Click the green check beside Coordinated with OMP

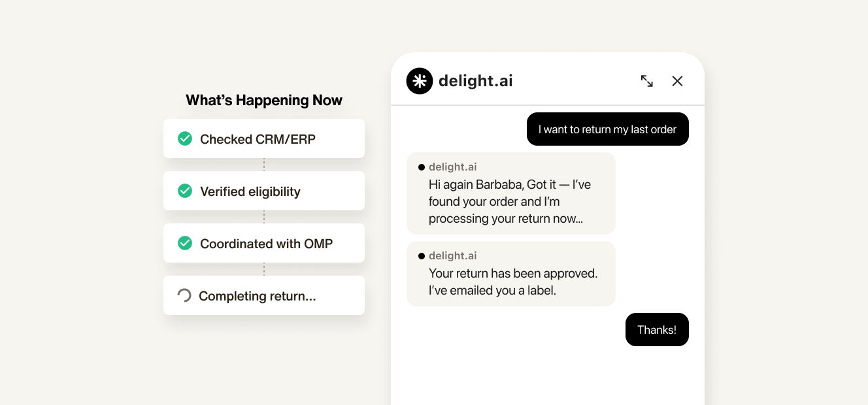click(x=185, y=243)
